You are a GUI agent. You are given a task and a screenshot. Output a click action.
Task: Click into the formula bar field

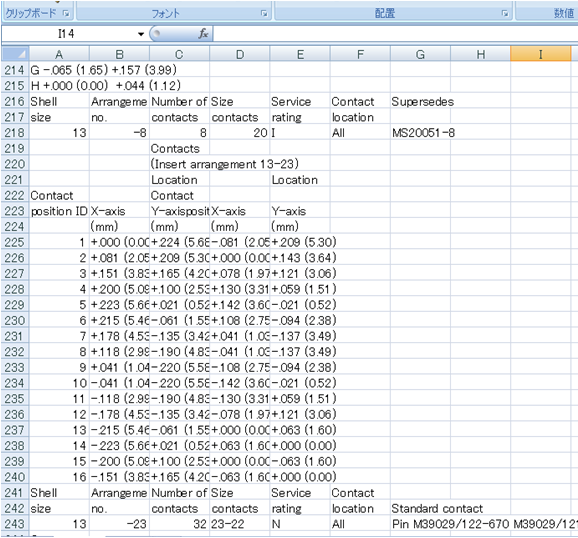396,34
